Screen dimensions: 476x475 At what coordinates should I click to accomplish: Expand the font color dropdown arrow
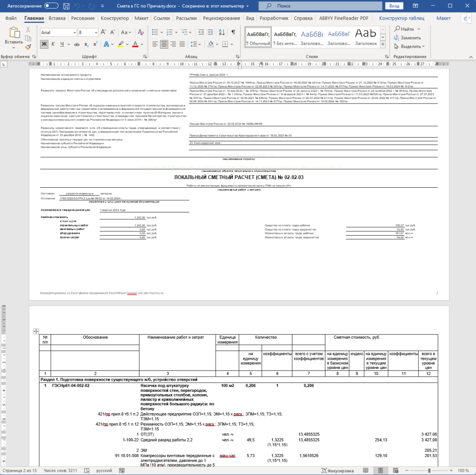(142, 44)
